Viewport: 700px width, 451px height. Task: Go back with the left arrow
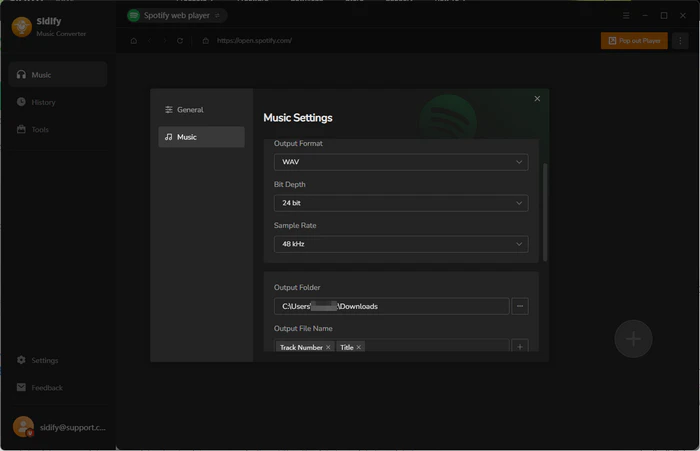(149, 41)
